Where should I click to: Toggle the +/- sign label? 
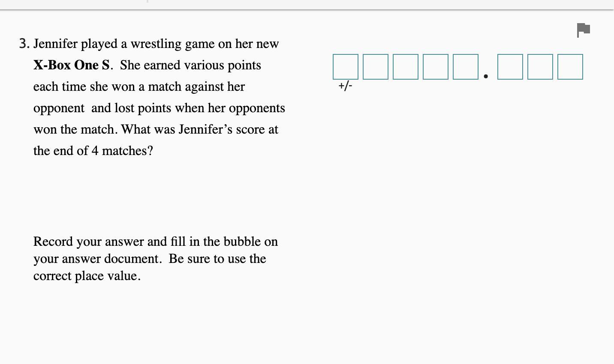(345, 86)
